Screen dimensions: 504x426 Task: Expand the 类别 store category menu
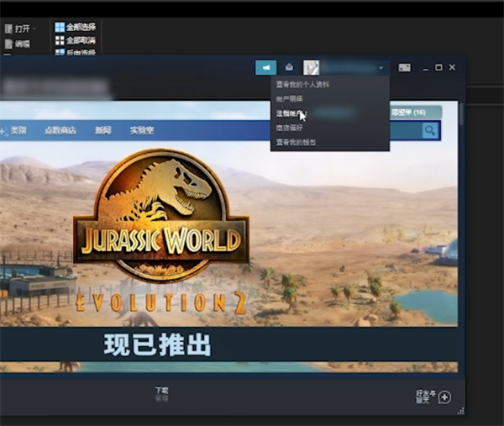(18, 130)
